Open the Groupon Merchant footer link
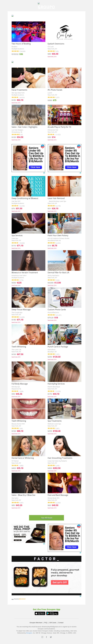The height and width of the screenshot is (644, 93). click(36, 623)
